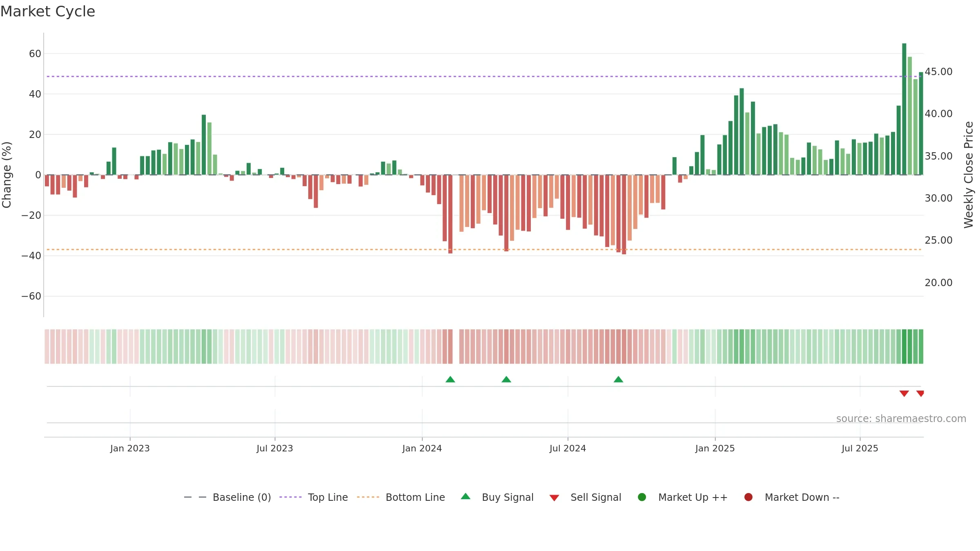The image size is (980, 551).
Task: Click the Jul 2023 axis label
Action: (275, 449)
